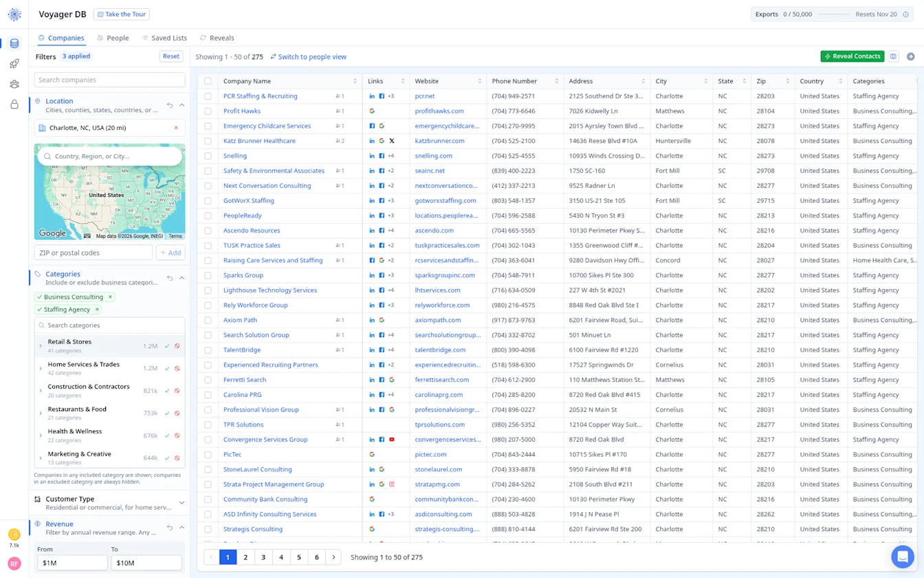Image resolution: width=924 pixels, height=578 pixels.
Task: Open Strata Project Management Group's Instagram link
Action: (x=392, y=484)
